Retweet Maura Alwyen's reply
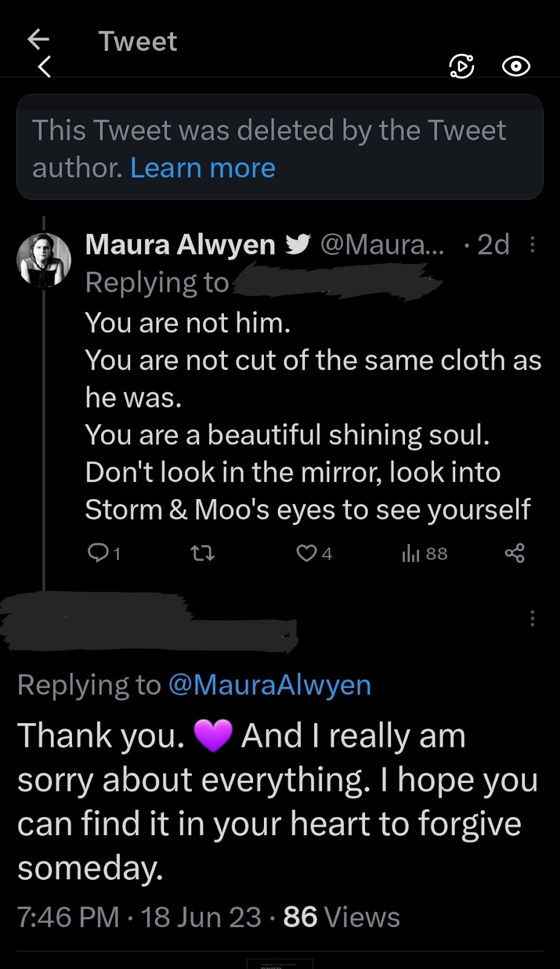 (x=202, y=553)
